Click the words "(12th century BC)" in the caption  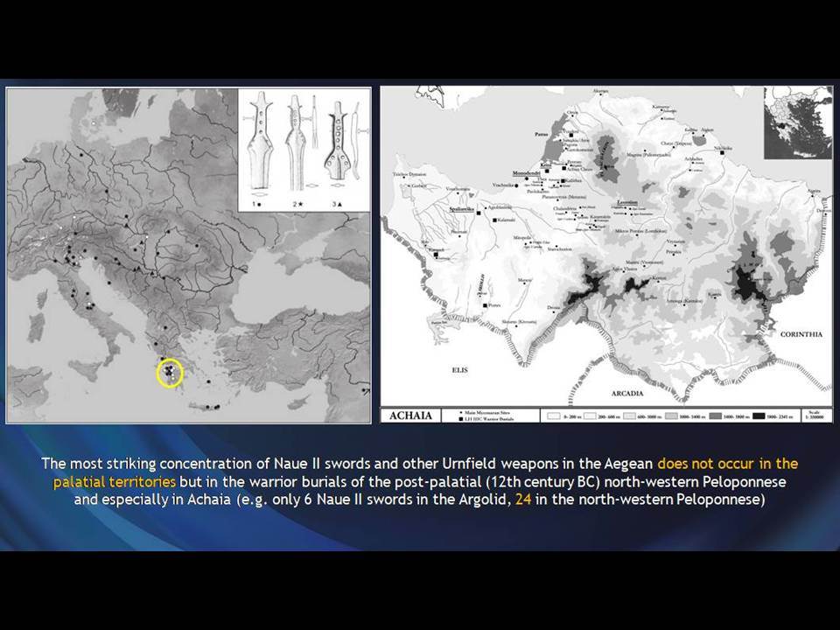(543, 481)
